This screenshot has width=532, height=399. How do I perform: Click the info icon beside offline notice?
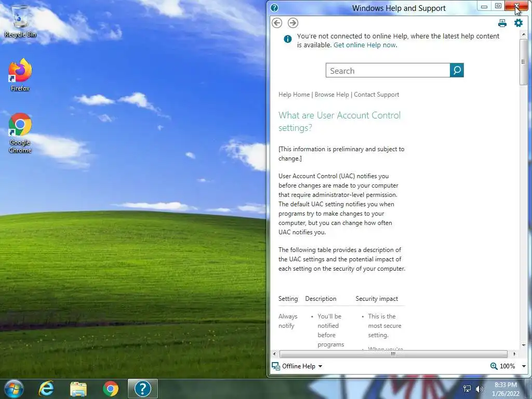point(287,39)
